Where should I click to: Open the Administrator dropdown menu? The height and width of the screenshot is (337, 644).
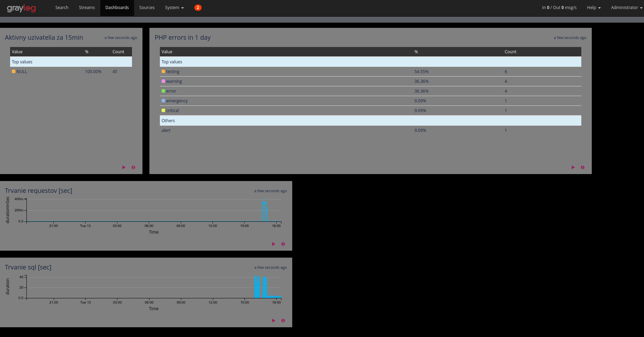click(x=626, y=7)
